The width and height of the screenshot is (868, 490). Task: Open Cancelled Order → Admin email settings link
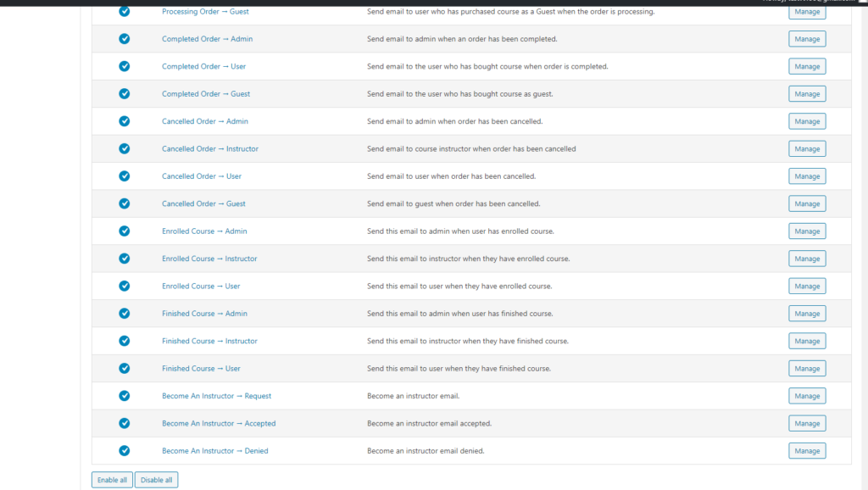point(205,121)
